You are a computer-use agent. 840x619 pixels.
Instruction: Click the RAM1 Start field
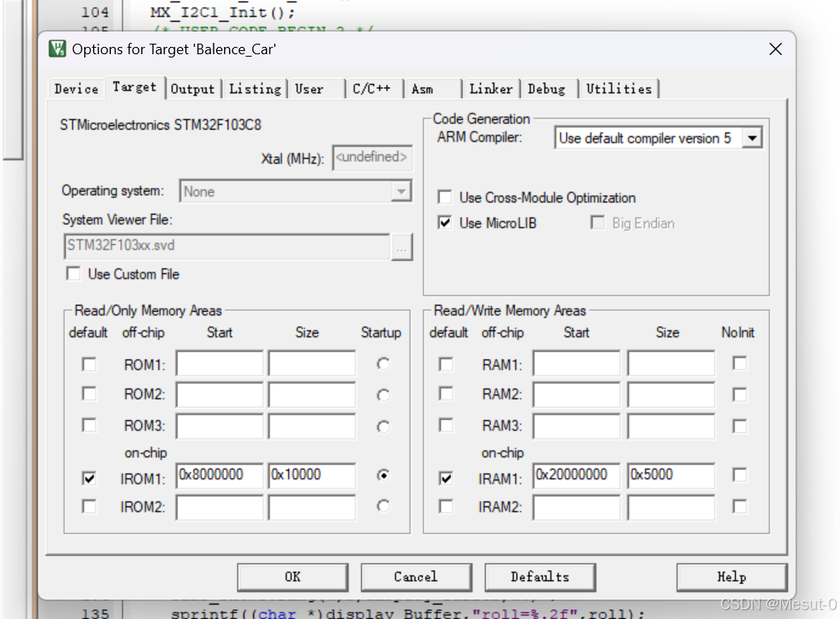(576, 363)
